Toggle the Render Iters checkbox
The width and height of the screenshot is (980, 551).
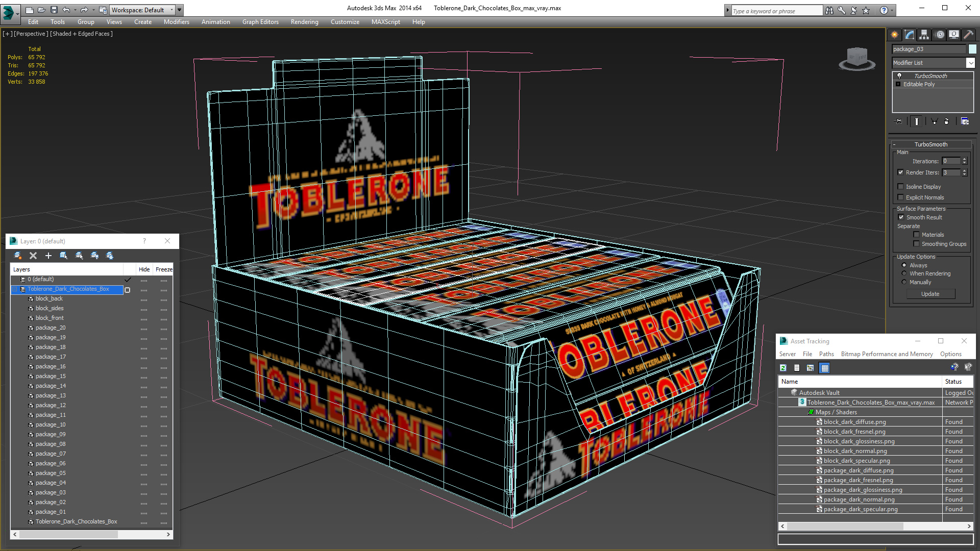pyautogui.click(x=901, y=172)
